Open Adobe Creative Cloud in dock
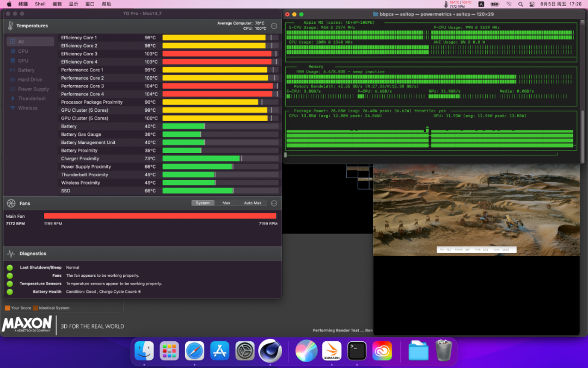The width and height of the screenshot is (588, 368). click(382, 351)
